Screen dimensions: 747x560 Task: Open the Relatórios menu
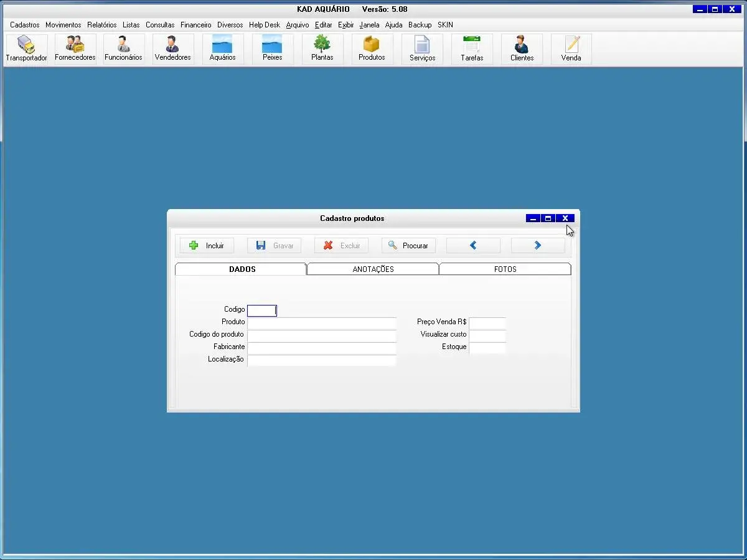pos(102,25)
